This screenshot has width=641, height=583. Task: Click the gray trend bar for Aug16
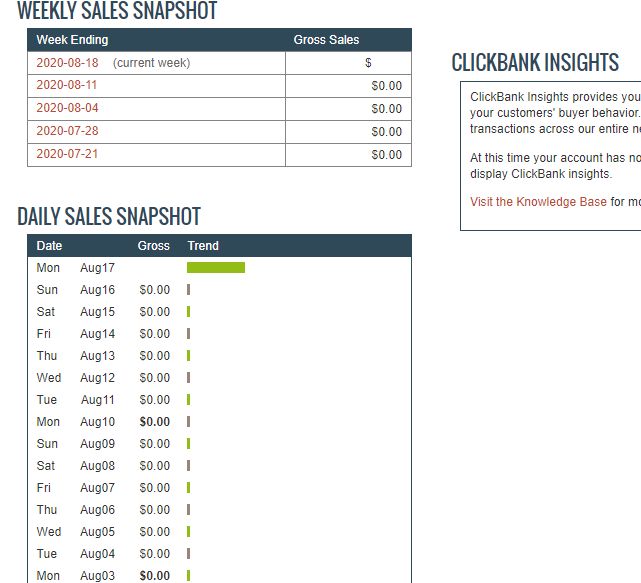188,289
